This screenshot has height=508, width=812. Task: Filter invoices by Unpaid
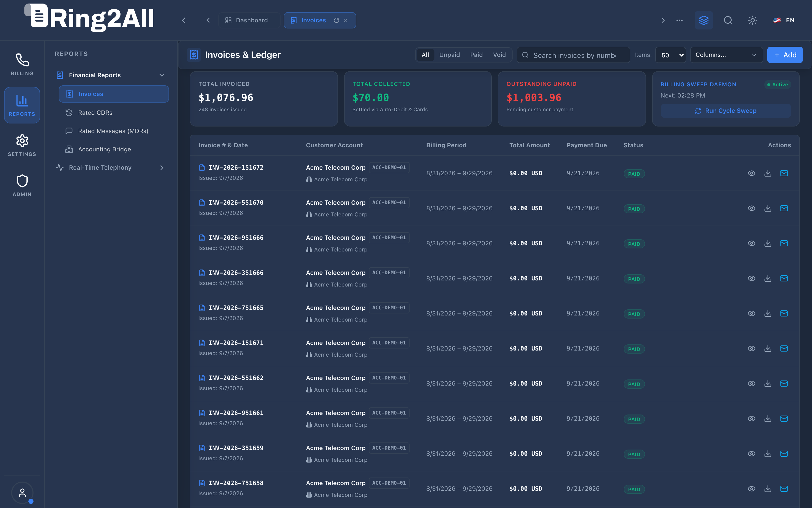(x=449, y=55)
